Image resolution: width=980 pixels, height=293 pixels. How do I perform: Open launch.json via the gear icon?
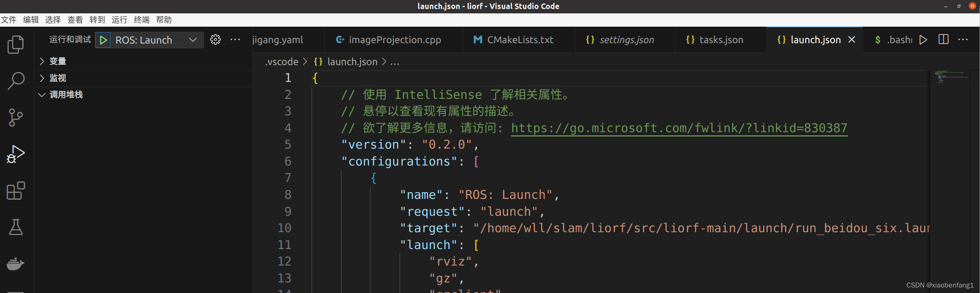215,40
